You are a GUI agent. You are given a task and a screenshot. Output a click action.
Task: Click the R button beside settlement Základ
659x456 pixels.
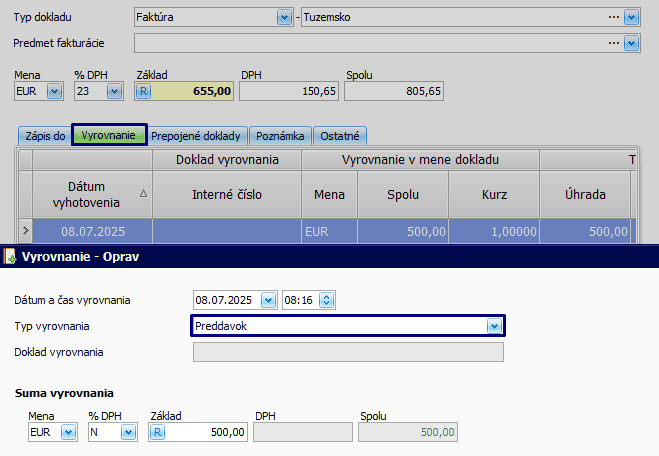click(157, 432)
